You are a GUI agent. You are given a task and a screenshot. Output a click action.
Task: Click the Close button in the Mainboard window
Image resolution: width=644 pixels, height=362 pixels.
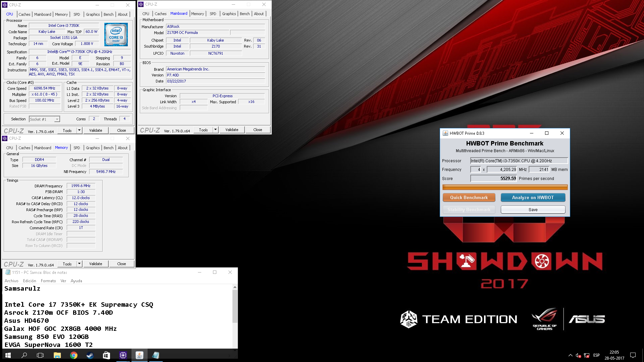tap(258, 130)
